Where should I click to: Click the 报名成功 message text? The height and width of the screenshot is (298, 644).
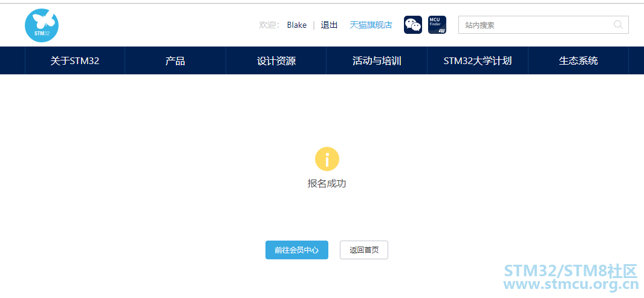(327, 184)
